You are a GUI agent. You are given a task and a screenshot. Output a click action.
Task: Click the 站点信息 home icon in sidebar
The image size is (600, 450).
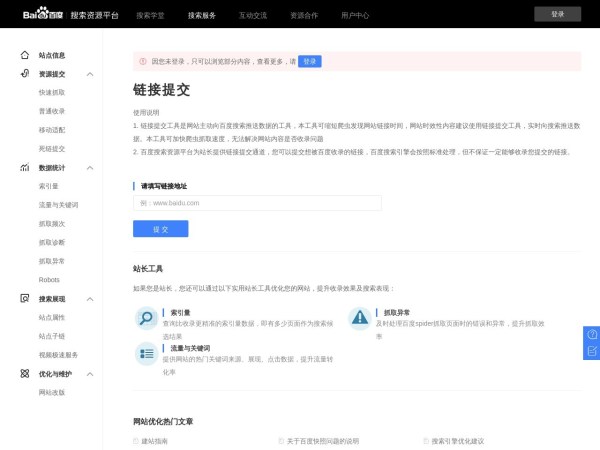(25, 55)
